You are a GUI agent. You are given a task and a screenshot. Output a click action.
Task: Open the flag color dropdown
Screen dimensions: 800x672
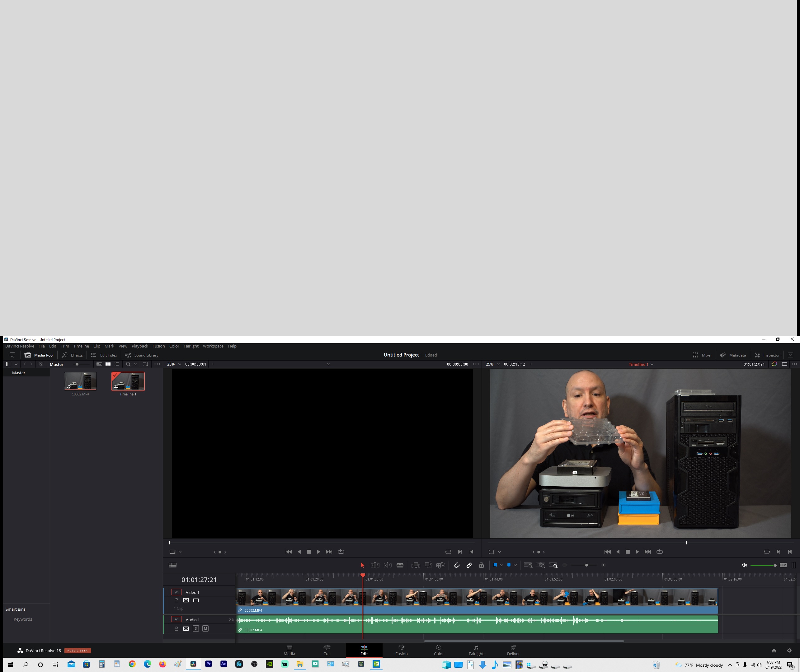(x=502, y=565)
